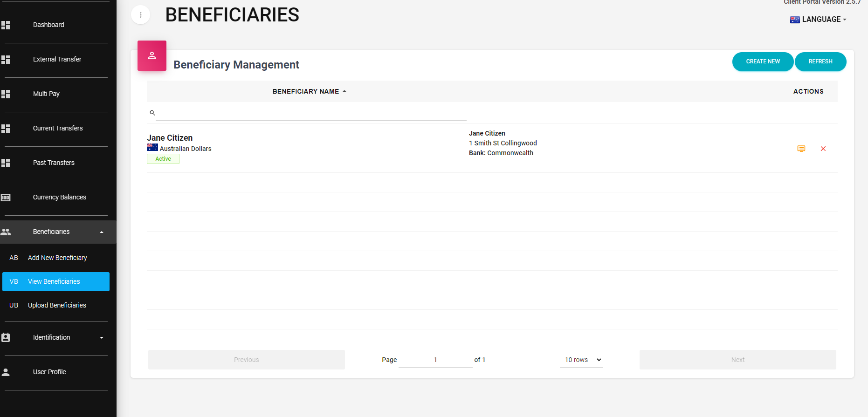Viewport: 868px width, 417px height.
Task: Click the search magnifier icon
Action: click(x=152, y=113)
